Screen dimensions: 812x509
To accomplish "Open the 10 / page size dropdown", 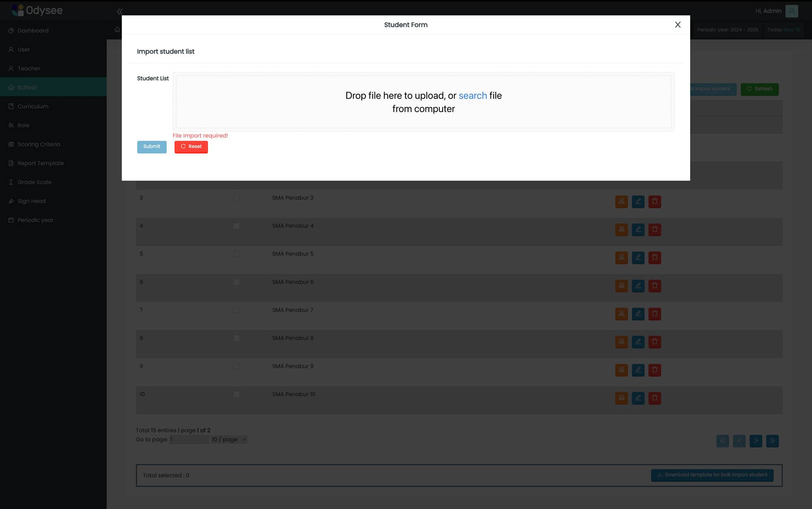I will coord(229,440).
